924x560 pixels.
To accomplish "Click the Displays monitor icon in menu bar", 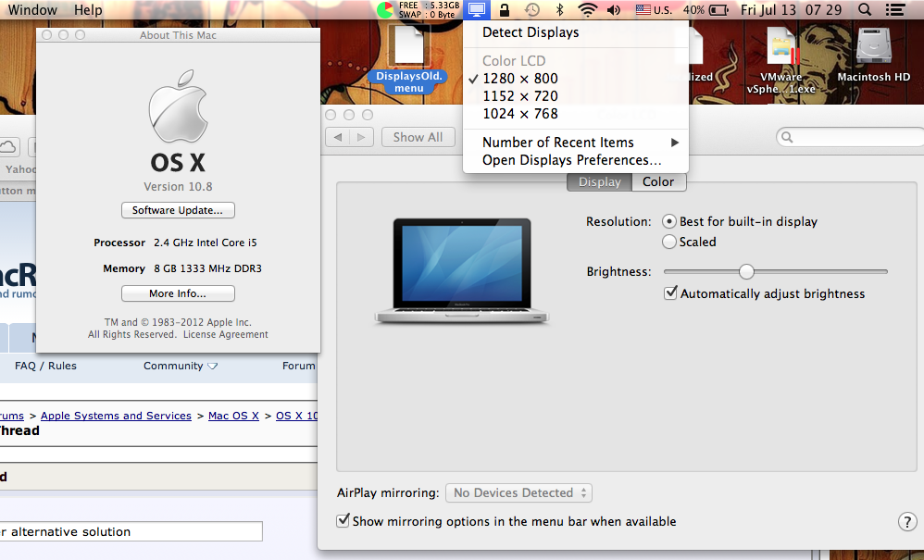I will point(476,9).
